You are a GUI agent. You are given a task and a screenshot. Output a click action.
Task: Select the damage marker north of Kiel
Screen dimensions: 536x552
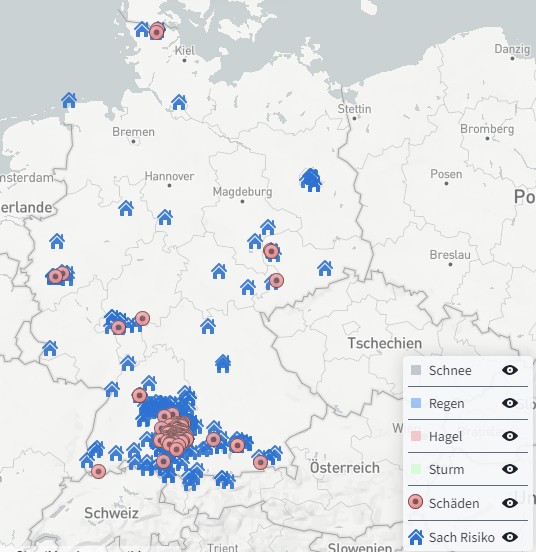157,32
